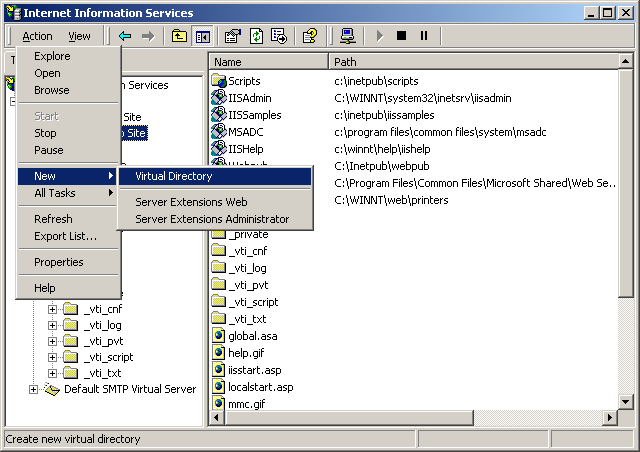640x452 pixels.
Task: Choose Server Extensions Administrator menu item
Action: (x=215, y=219)
